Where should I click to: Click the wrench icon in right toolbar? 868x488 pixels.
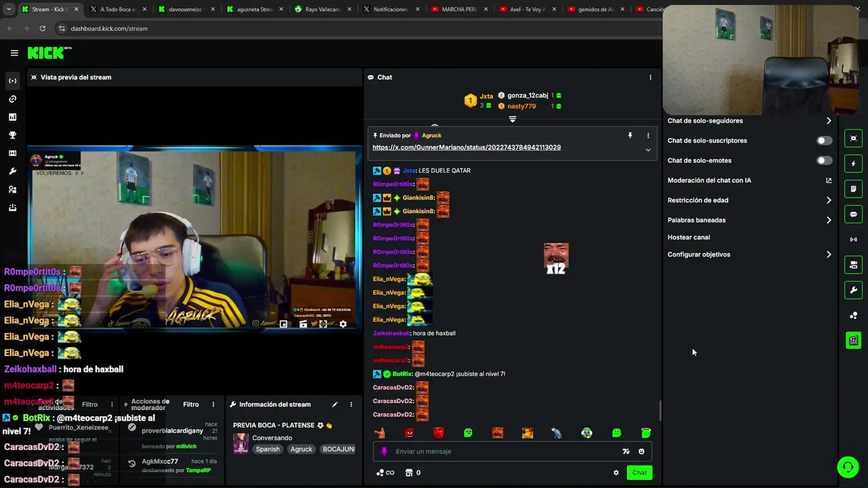853,290
